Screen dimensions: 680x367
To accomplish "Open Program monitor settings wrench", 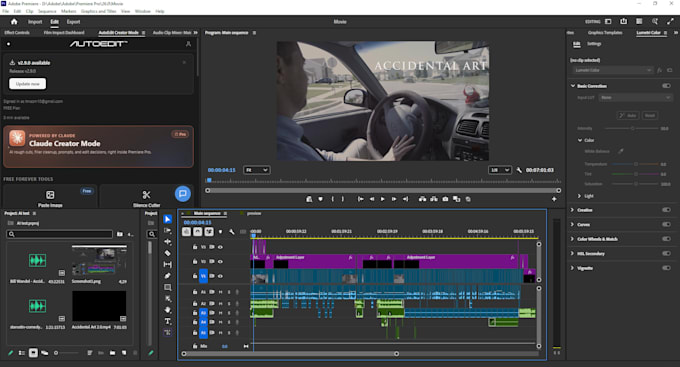I will [519, 170].
